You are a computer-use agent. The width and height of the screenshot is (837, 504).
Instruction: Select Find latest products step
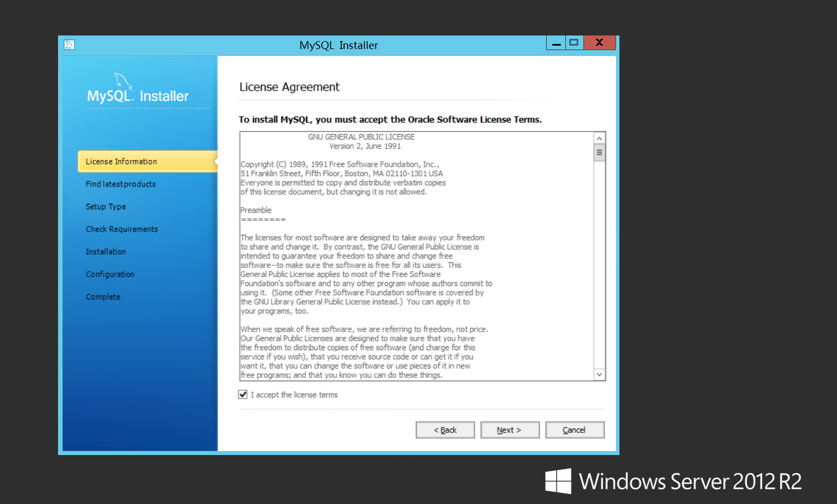(121, 184)
